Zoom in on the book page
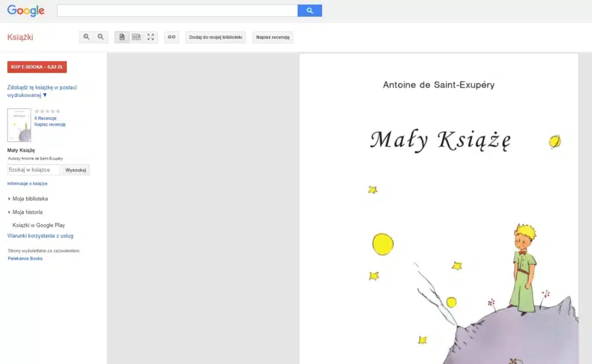 click(87, 37)
